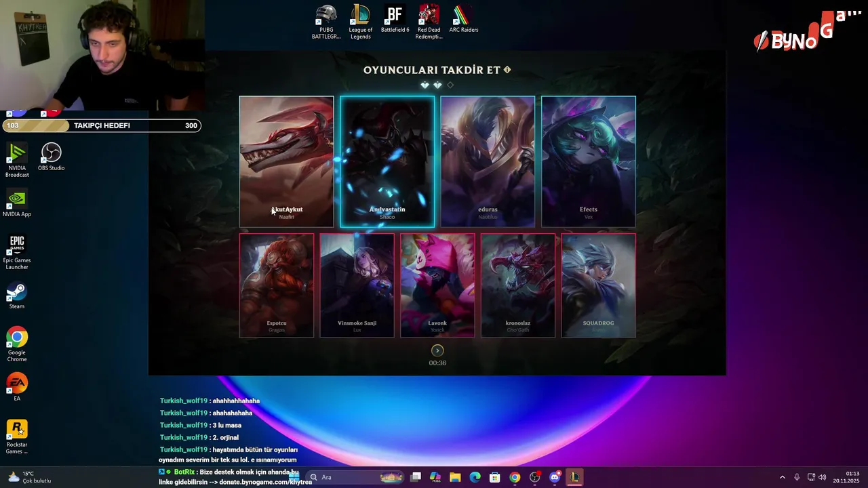This screenshot has height=488, width=868.
Task: Open File Explorer from the taskbar
Action: tap(455, 477)
